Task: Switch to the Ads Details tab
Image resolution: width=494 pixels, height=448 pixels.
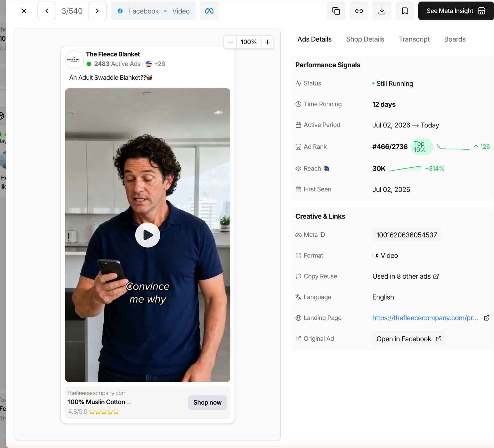Action: (314, 39)
